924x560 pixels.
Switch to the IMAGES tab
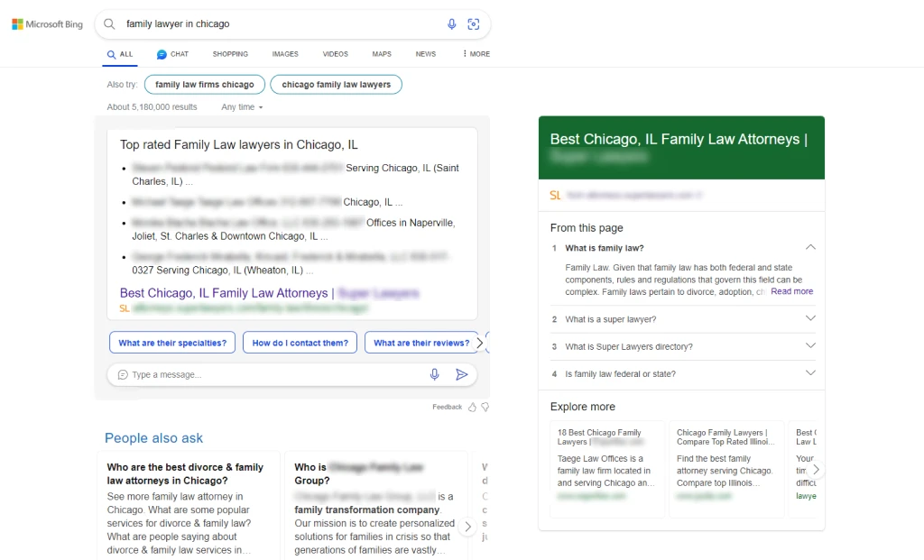(285, 54)
